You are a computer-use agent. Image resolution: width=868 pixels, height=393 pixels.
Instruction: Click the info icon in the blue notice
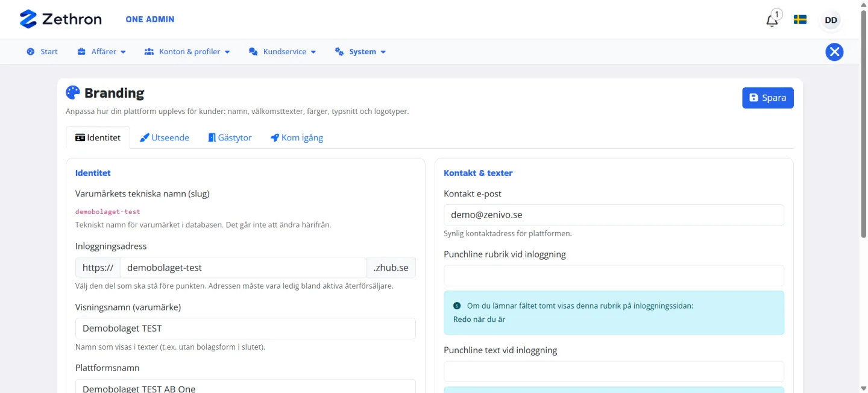[x=457, y=306]
